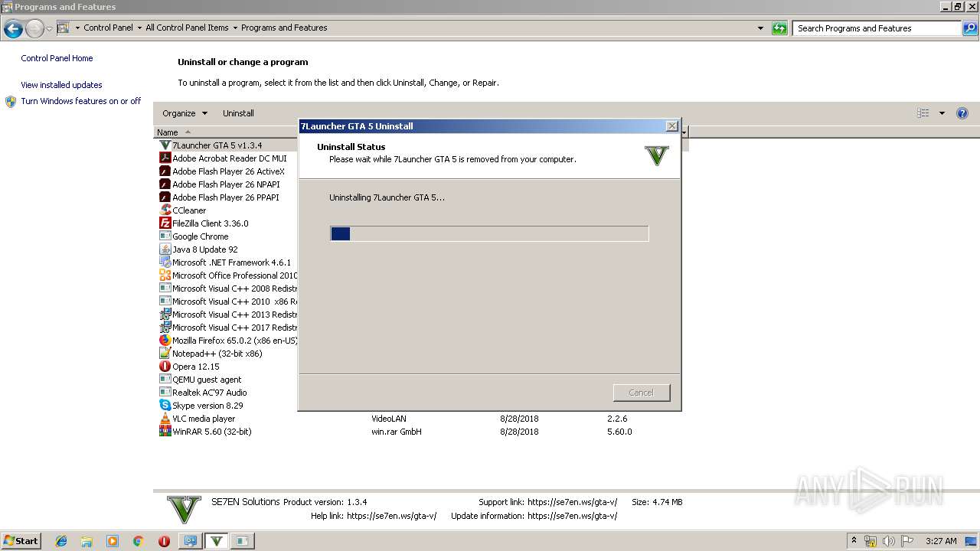Click the 7Launcher GTA 5 list icon
This screenshot has width=980, height=551.
click(165, 145)
